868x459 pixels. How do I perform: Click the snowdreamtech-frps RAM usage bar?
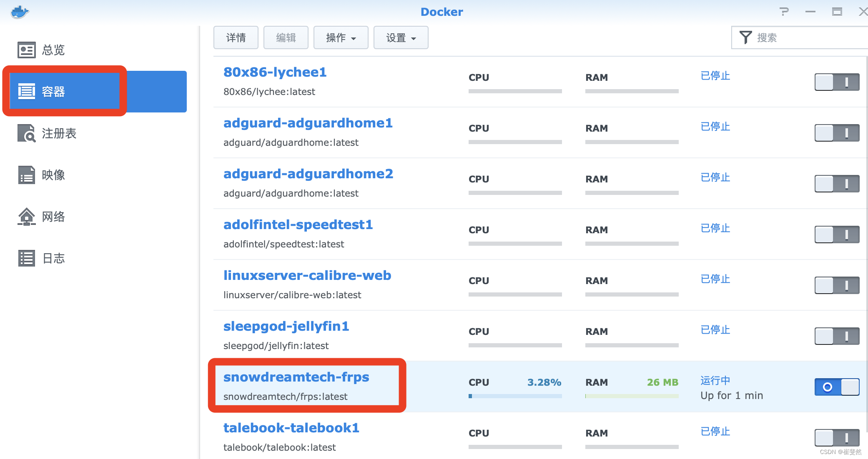pyautogui.click(x=632, y=396)
